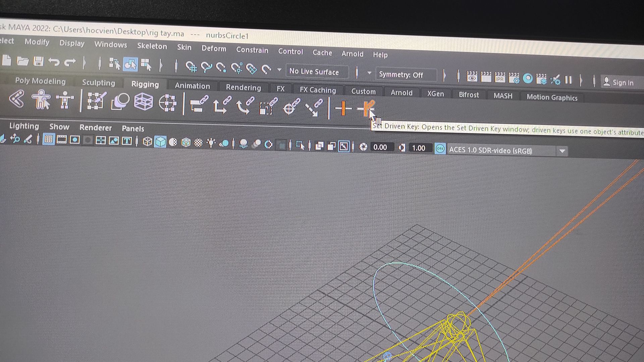
Task: Click the Set Key shelf icon
Action: point(343,109)
